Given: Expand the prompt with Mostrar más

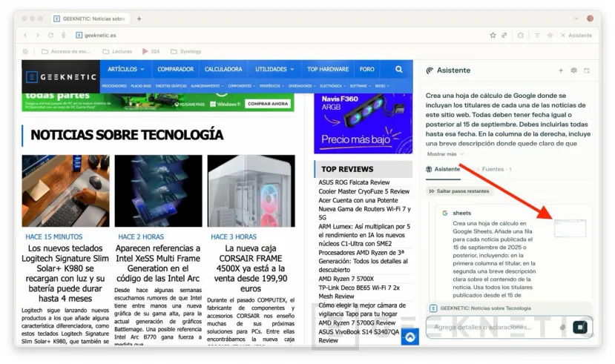Looking at the screenshot, I should (x=445, y=154).
